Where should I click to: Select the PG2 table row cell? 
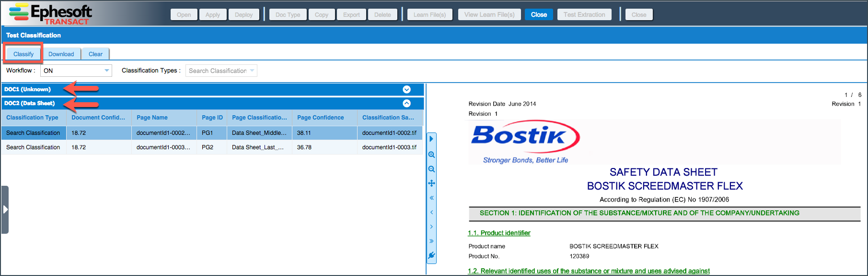point(212,147)
